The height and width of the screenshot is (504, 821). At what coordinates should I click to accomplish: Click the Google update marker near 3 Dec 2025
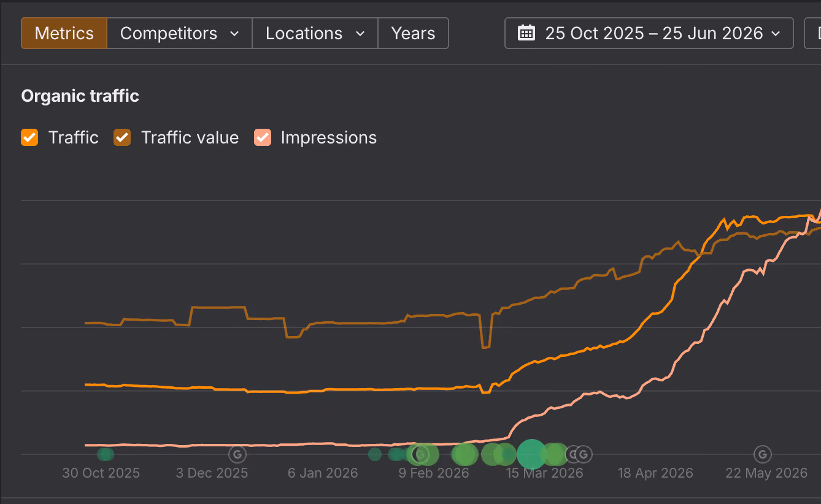pyautogui.click(x=237, y=454)
